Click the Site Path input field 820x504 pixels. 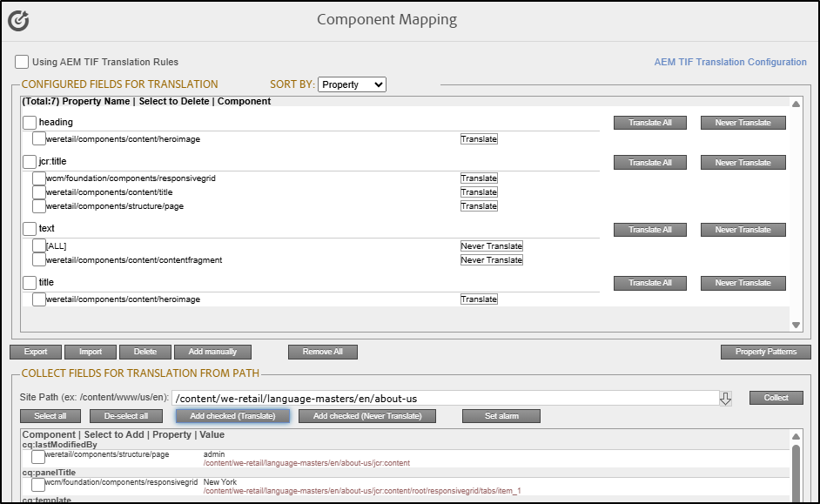444,399
